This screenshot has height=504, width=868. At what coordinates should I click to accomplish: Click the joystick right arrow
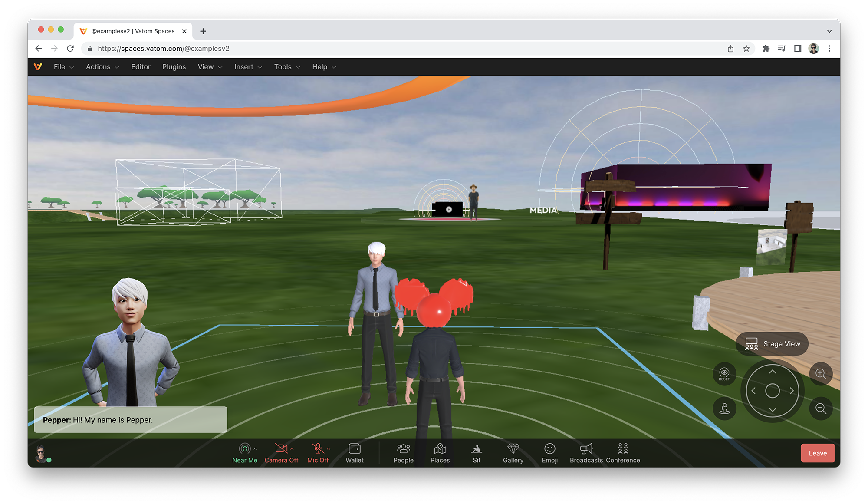pos(792,391)
